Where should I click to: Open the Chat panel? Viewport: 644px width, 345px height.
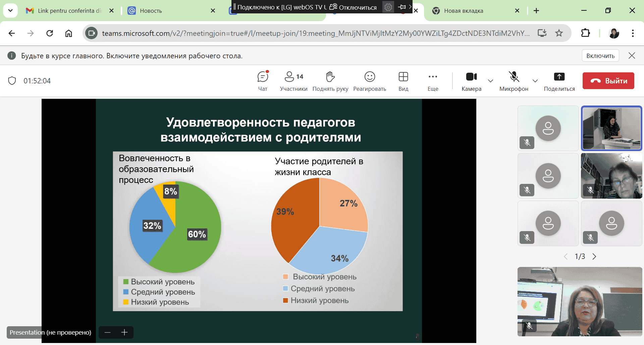[263, 81]
